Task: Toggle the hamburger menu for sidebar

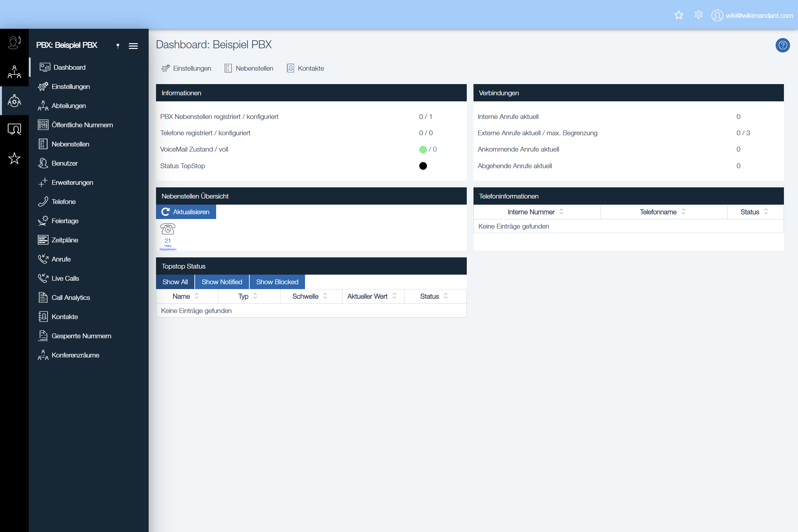Action: (x=133, y=46)
